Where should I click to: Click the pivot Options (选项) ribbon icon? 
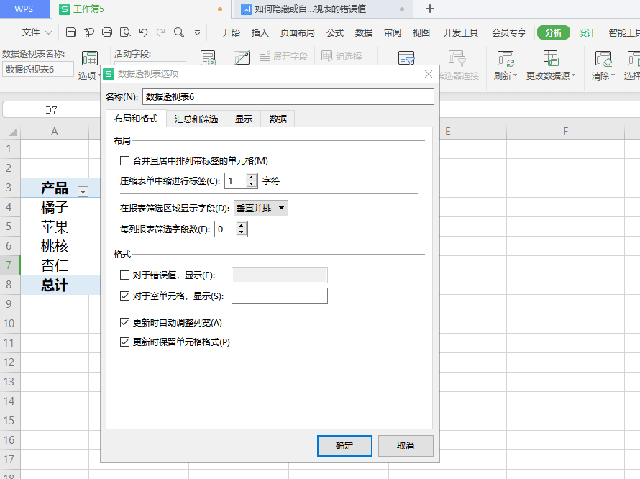[90, 60]
